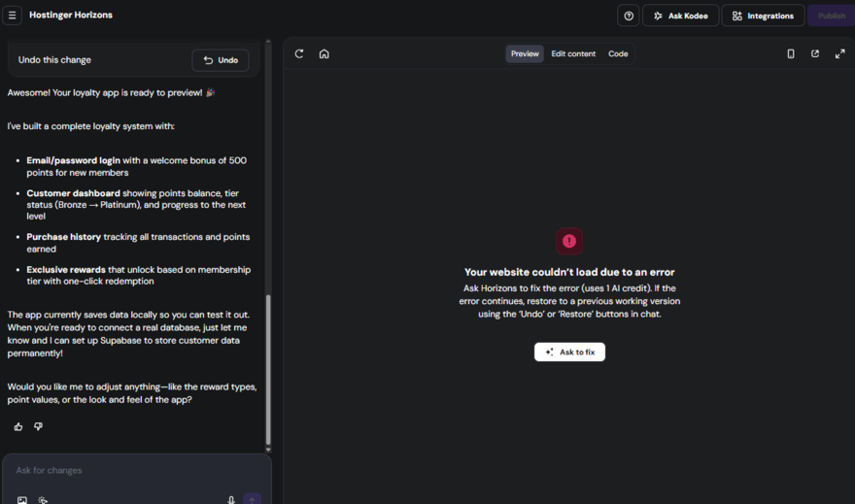The width and height of the screenshot is (855, 504).
Task: Expand the preview to fullscreen
Action: pos(839,53)
